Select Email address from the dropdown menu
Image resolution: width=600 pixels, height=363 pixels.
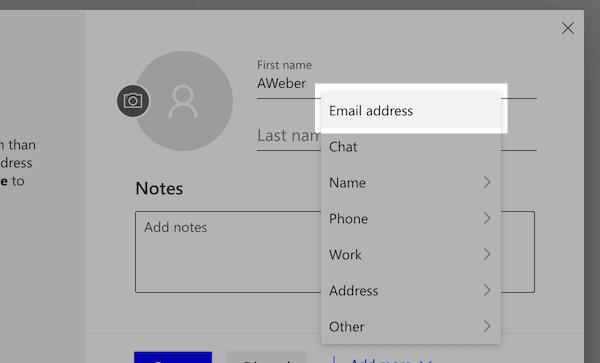point(411,111)
